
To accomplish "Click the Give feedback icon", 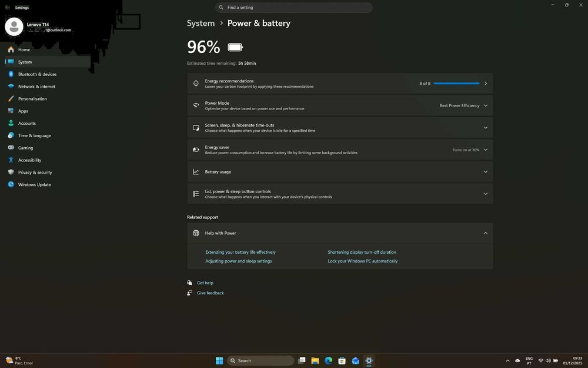I will point(190,293).
